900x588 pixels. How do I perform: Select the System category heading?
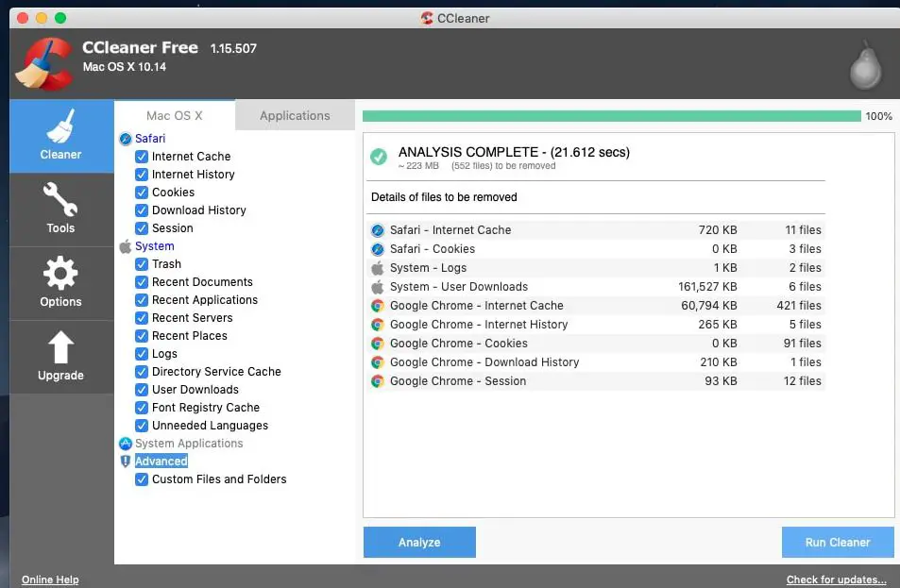tap(154, 246)
